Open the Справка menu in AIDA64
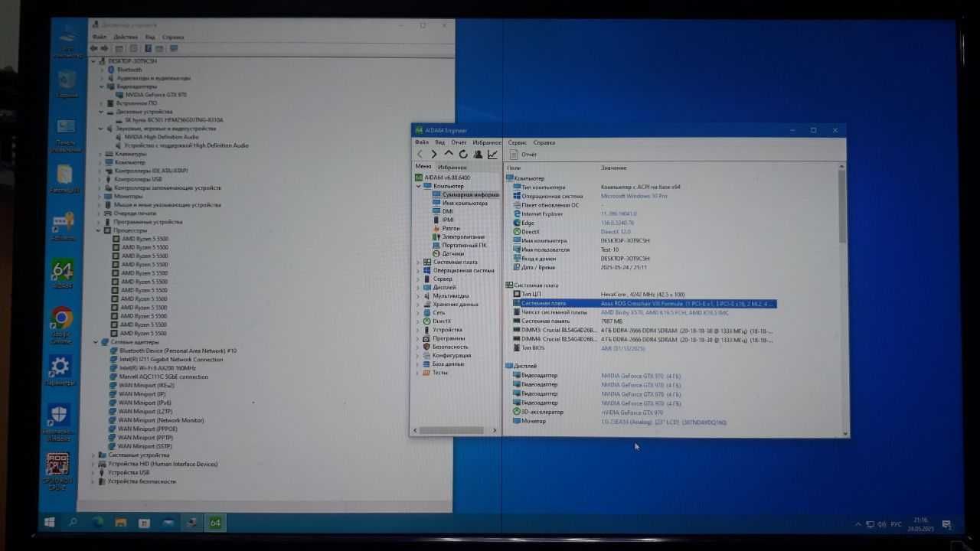Image resolution: width=980 pixels, height=551 pixels. [544, 142]
